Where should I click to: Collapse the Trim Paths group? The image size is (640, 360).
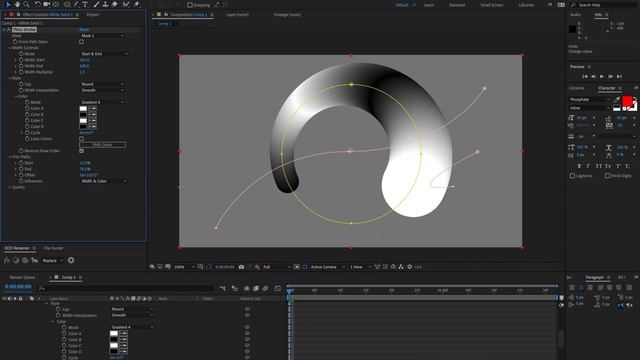[x=10, y=157]
